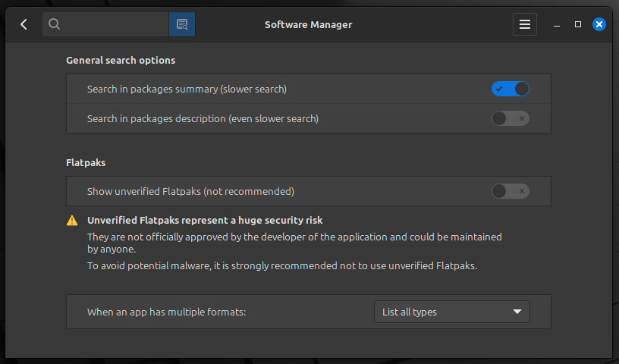
Task: Open the List all types dropdown
Action: point(452,312)
